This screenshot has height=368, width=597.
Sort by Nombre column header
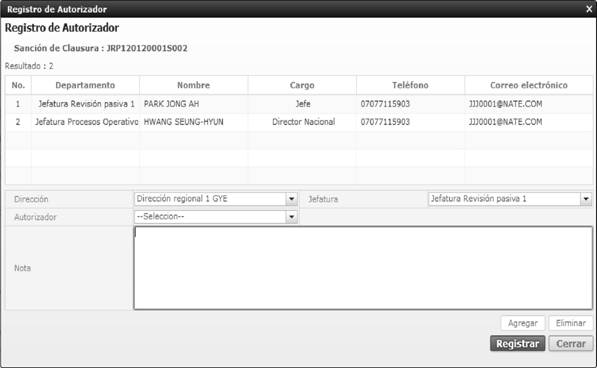tap(193, 85)
